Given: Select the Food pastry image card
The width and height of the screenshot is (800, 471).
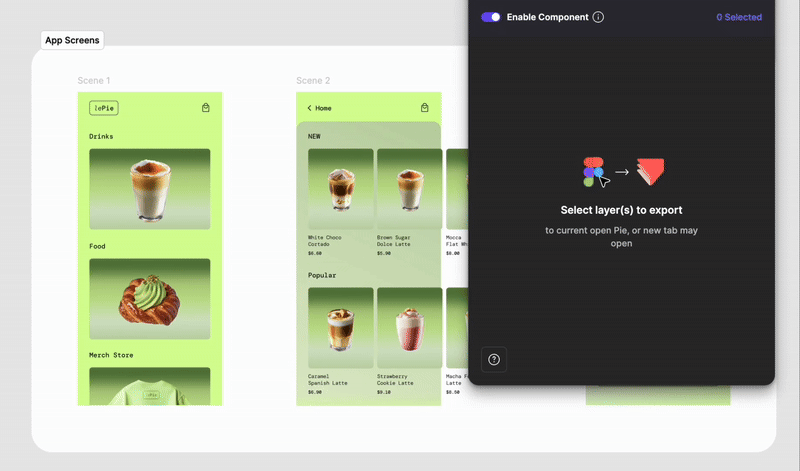Looking at the screenshot, I should [x=149, y=299].
